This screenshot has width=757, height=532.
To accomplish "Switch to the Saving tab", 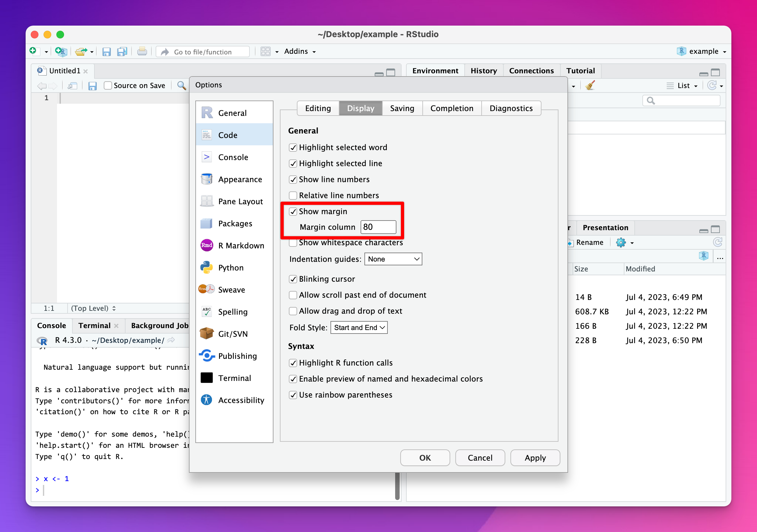I will tap(402, 109).
